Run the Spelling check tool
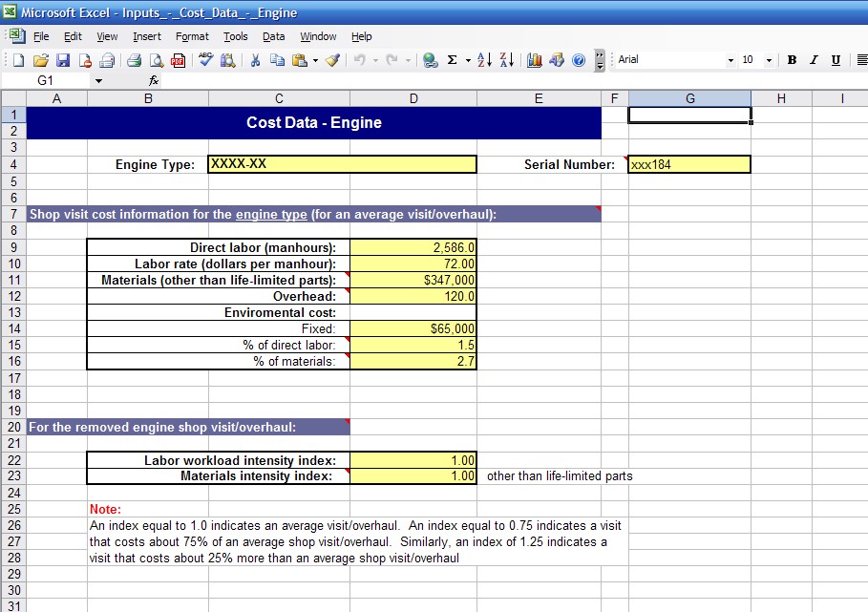Image resolution: width=868 pixels, height=612 pixels. 205,60
